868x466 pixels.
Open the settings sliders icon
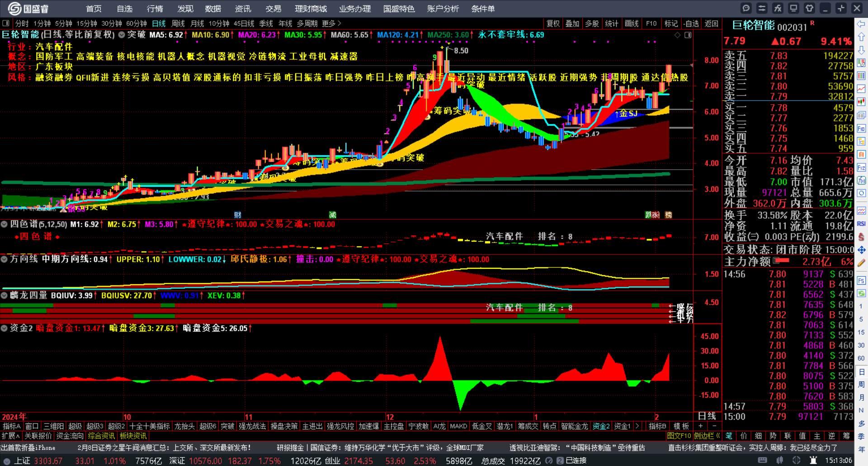[762, 8]
